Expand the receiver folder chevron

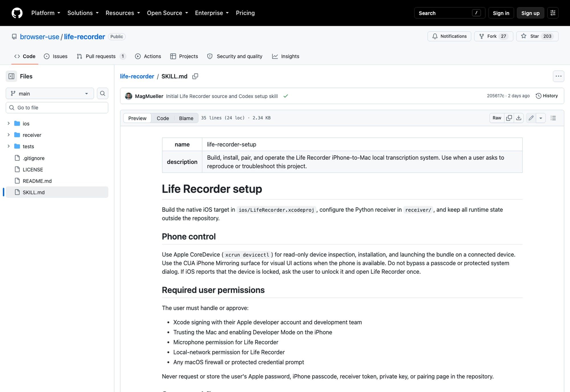point(9,135)
